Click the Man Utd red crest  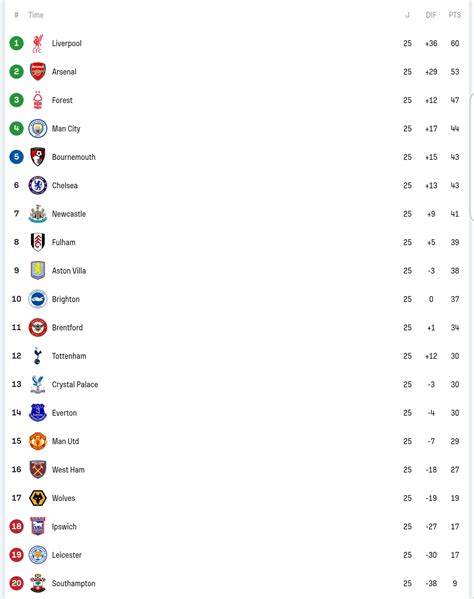38,441
